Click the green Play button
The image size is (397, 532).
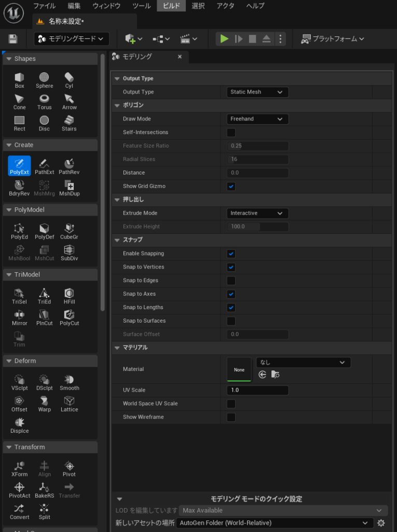coord(224,38)
